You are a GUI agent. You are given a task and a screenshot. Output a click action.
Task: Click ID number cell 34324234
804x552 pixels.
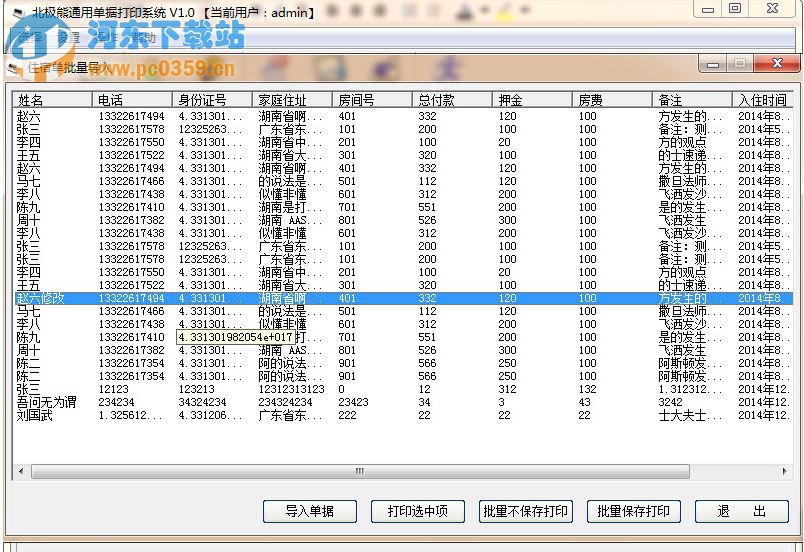pos(203,402)
